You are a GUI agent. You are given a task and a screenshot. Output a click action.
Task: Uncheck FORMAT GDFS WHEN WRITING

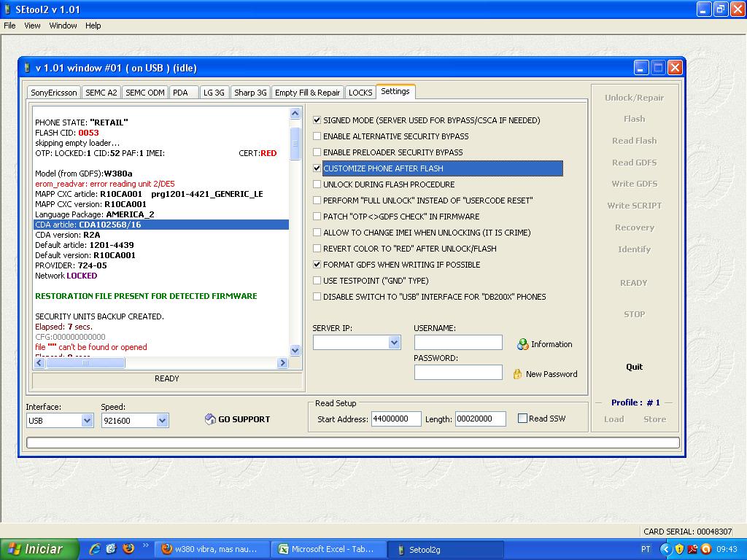(x=317, y=264)
